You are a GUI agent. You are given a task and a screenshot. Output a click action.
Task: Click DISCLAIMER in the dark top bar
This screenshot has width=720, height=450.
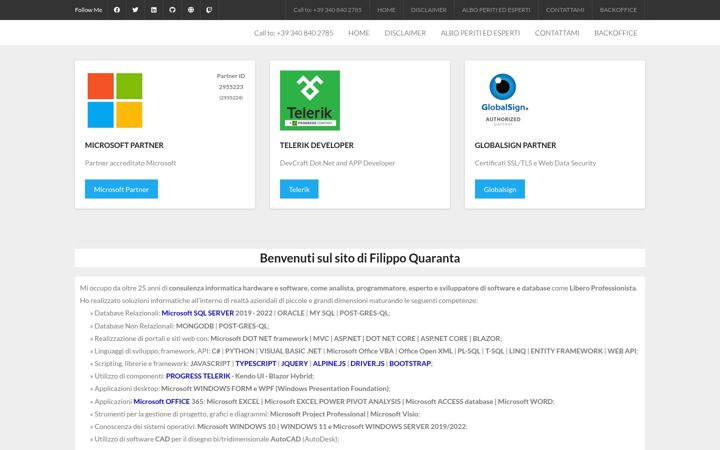[x=428, y=10]
